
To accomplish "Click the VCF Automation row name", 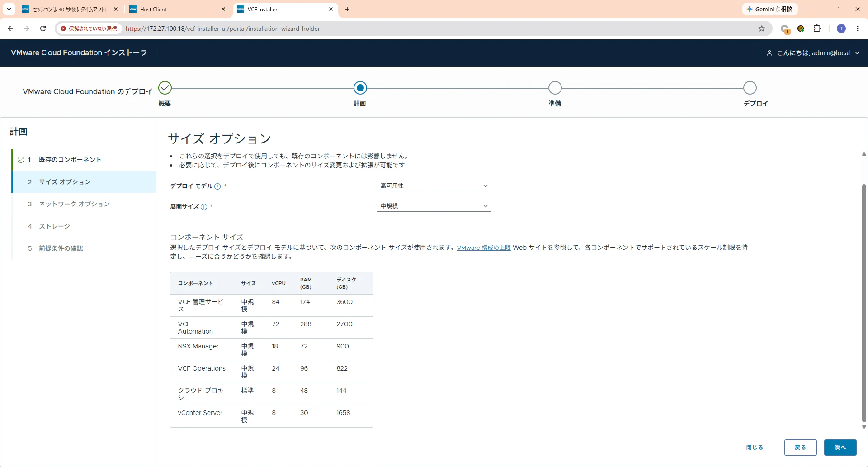I will [x=195, y=328].
